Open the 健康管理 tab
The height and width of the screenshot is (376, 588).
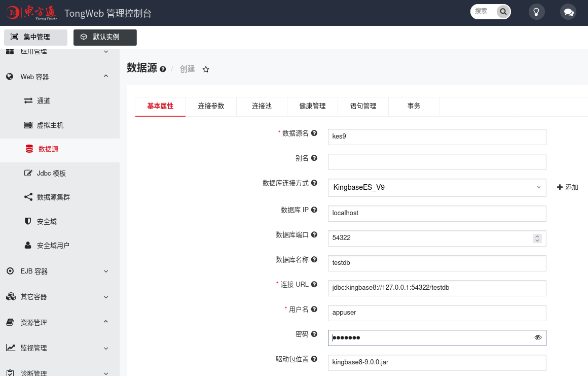[312, 106]
